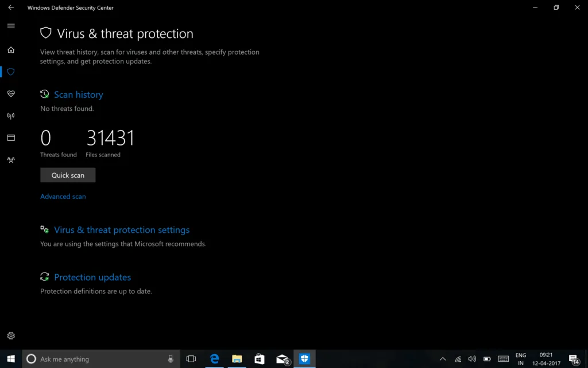Viewport: 588px width, 368px height.
Task: Minimize the Security Center window
Action: [x=535, y=7]
